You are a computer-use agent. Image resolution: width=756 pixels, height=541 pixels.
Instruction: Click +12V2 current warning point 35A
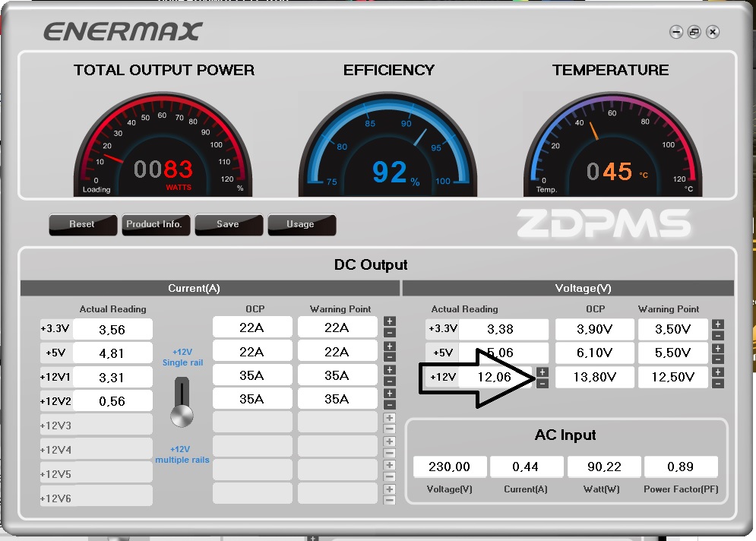(337, 399)
